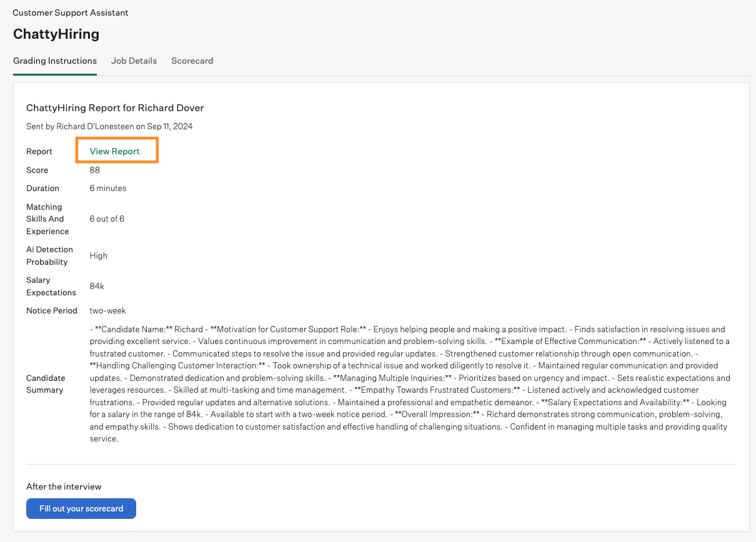
Task: Click the salary value '84k'
Action: (x=97, y=286)
